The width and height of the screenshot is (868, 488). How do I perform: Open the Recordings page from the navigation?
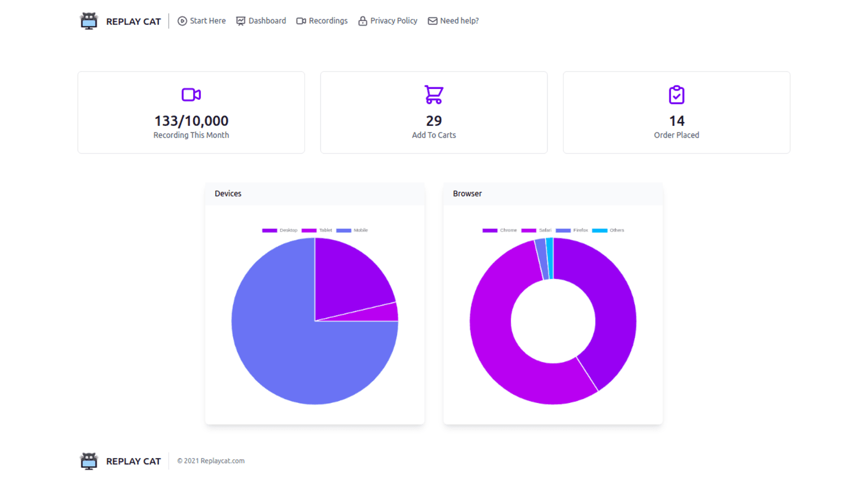click(327, 21)
